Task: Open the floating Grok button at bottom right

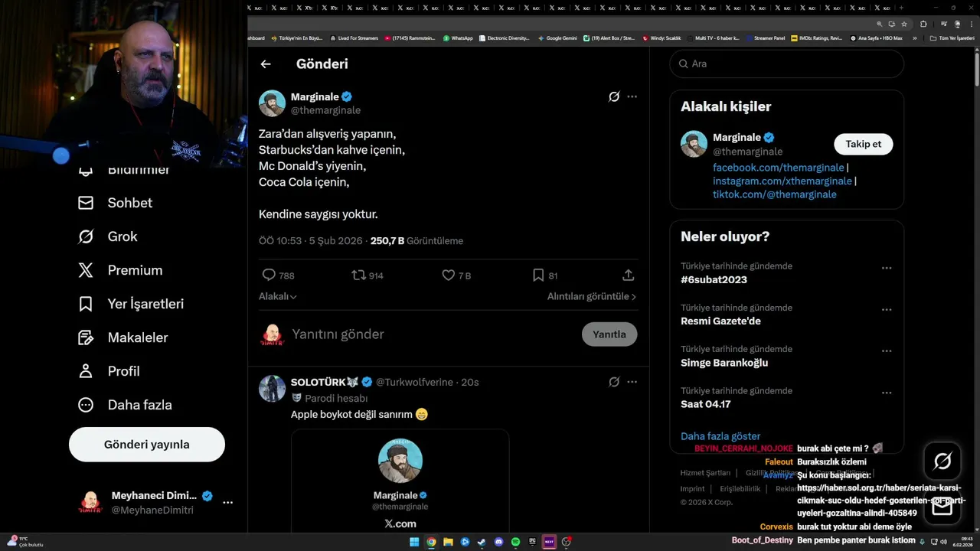Action: [x=942, y=461]
